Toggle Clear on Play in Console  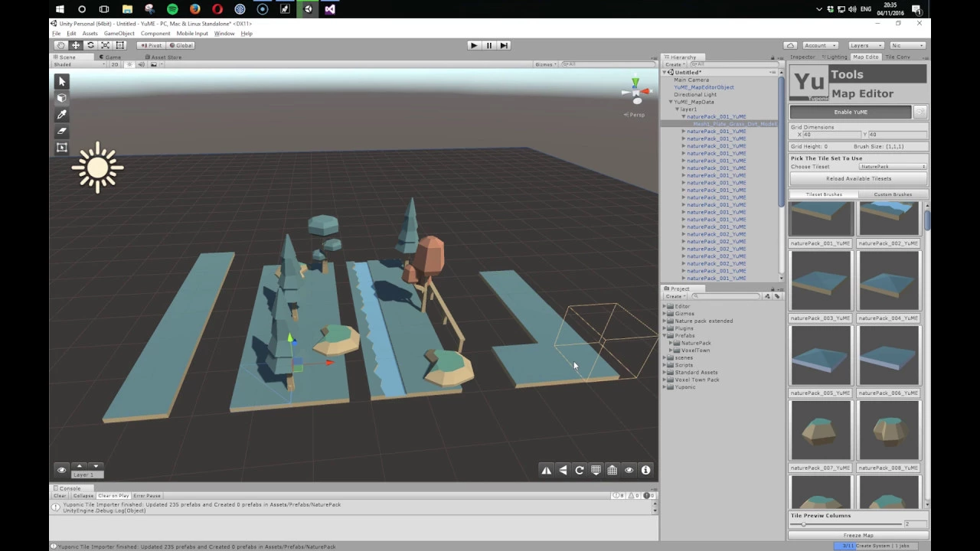click(x=113, y=496)
